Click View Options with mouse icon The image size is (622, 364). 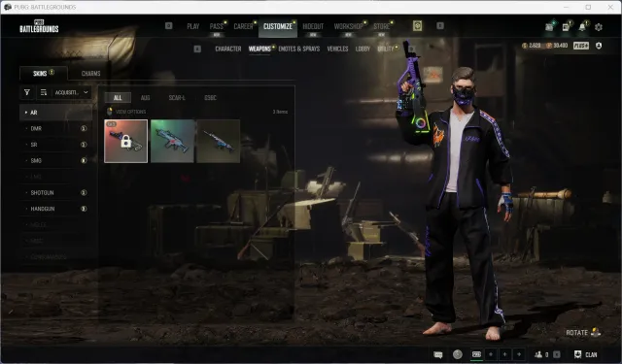(x=126, y=112)
